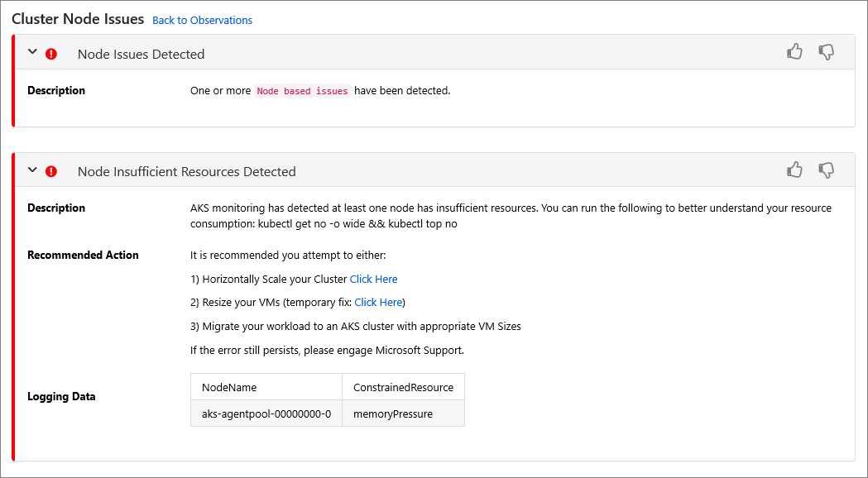Click Node Insufficient Resources Detected header title

tap(186, 171)
